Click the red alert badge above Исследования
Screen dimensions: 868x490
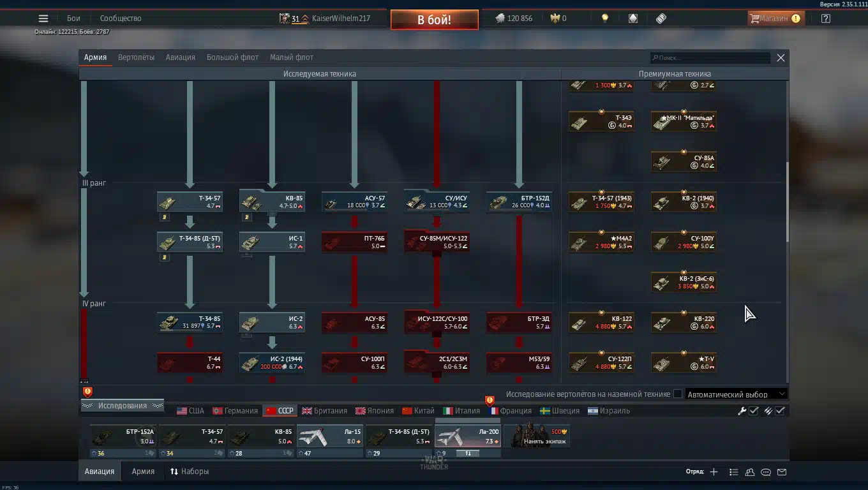tap(87, 392)
